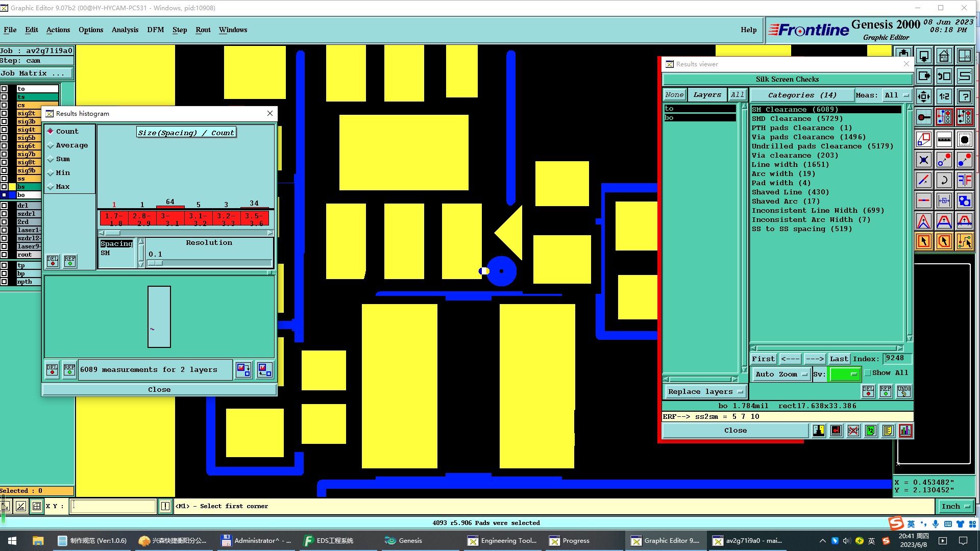Select the polygon pointer select tool
The width and height of the screenshot is (980, 551).
[x=944, y=241]
